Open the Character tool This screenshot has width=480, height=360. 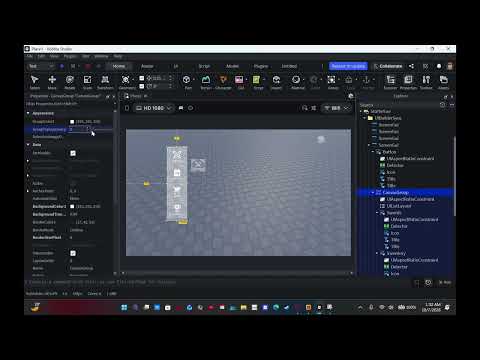(223, 82)
